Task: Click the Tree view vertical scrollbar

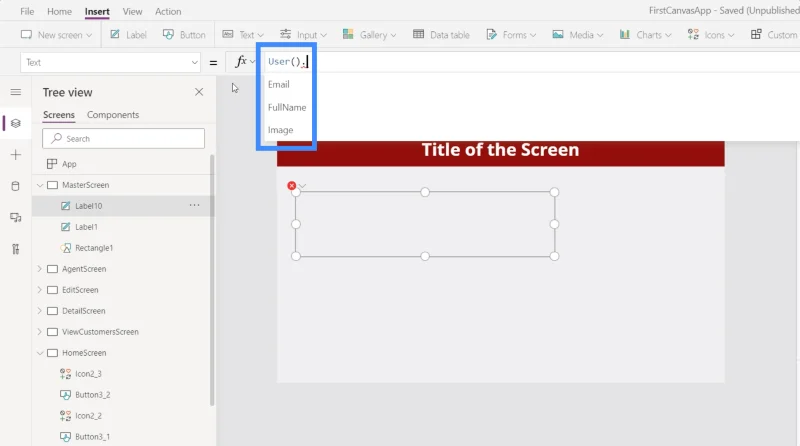Action: [212, 280]
